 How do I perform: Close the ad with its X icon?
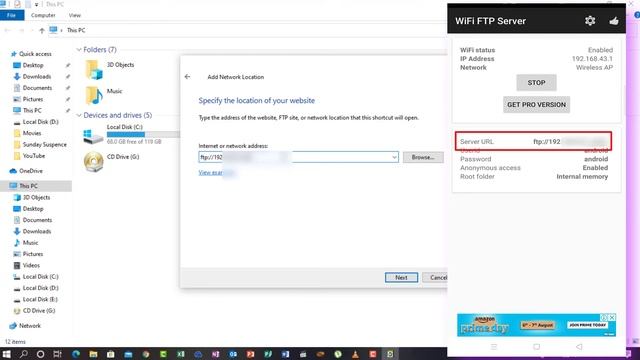tap(612, 317)
